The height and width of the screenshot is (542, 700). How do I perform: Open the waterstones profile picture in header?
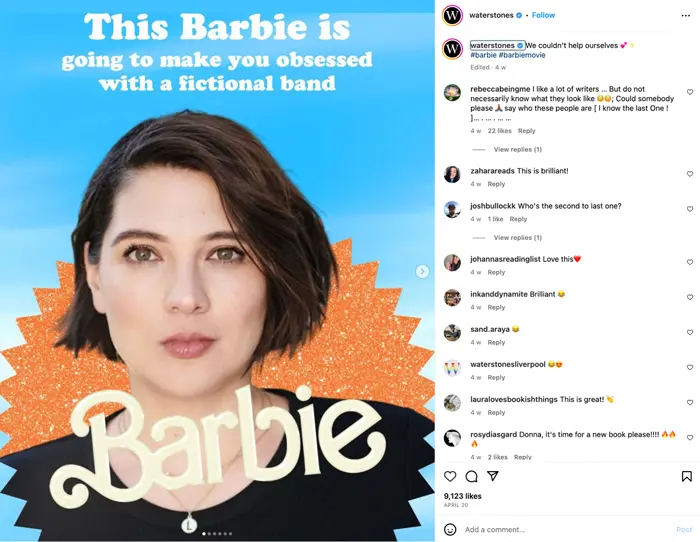452,16
